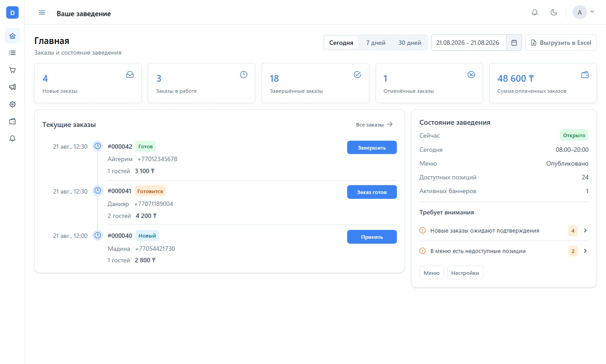The width and height of the screenshot is (606, 364).
Task: Click the Открыто status badge
Action: point(574,135)
